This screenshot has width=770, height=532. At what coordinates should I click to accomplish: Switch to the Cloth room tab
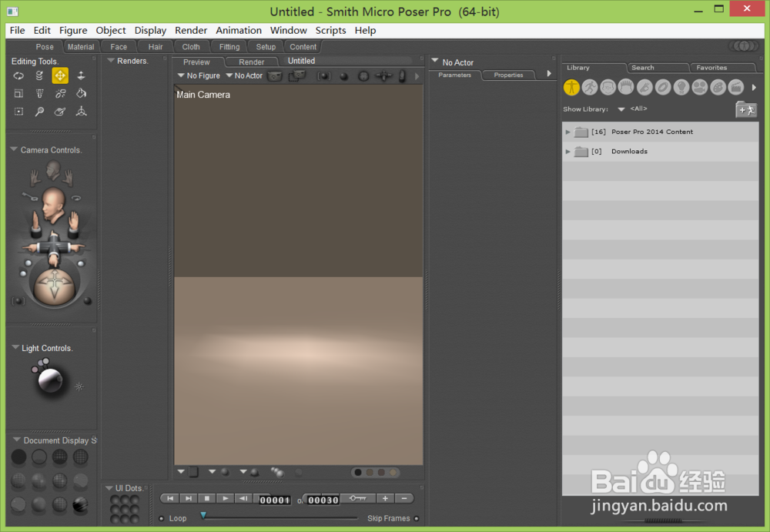coord(191,47)
